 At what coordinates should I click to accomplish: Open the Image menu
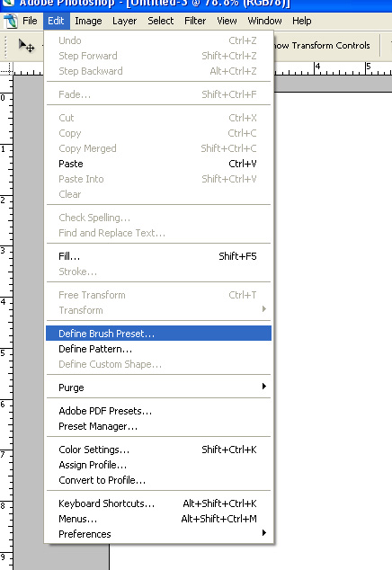[88, 21]
